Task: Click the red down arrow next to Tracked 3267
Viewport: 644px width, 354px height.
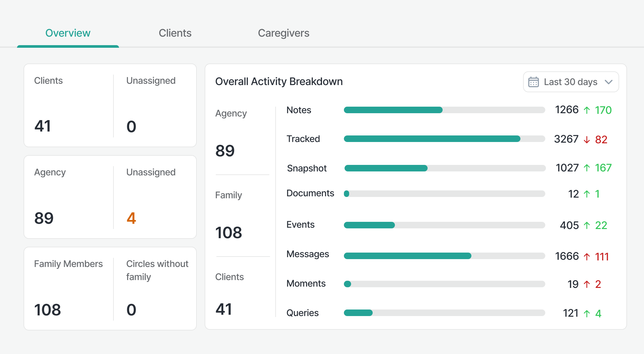Action: point(587,140)
